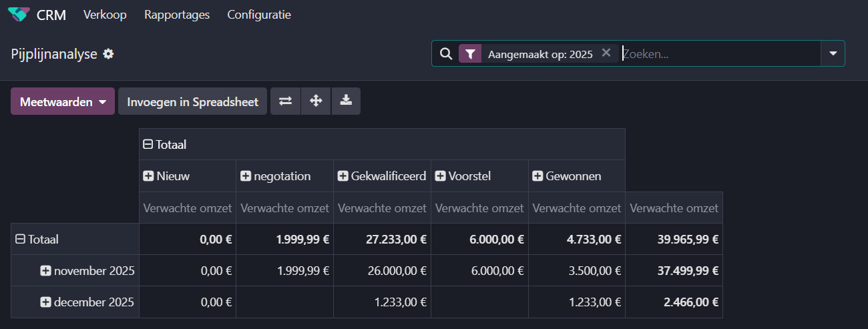Open the Pijplijnanalyse settings gear
Image resolution: width=868 pixels, height=329 pixels.
click(x=108, y=54)
